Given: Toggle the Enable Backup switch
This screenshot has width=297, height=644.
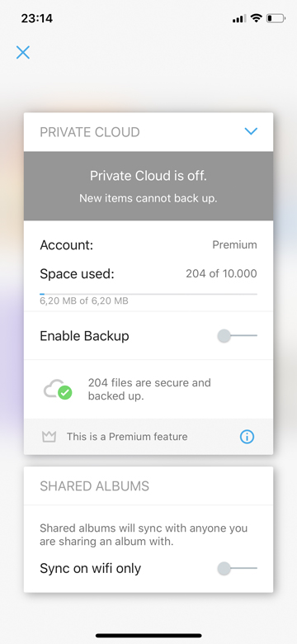Looking at the screenshot, I should coord(237,335).
